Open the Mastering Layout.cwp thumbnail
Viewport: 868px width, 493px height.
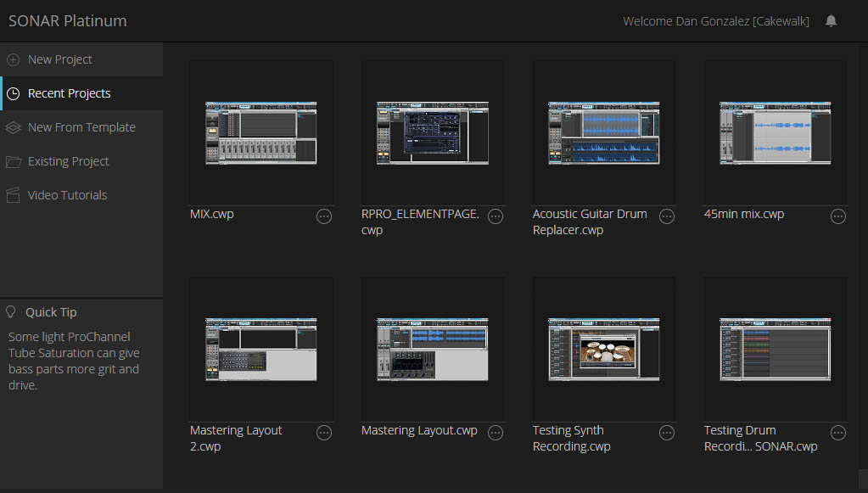pos(433,349)
